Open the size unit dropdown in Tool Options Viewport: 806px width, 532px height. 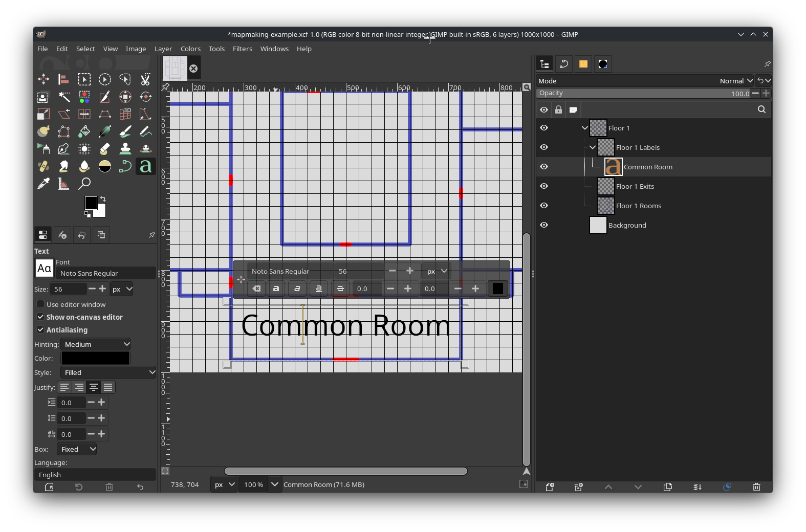[x=122, y=289]
